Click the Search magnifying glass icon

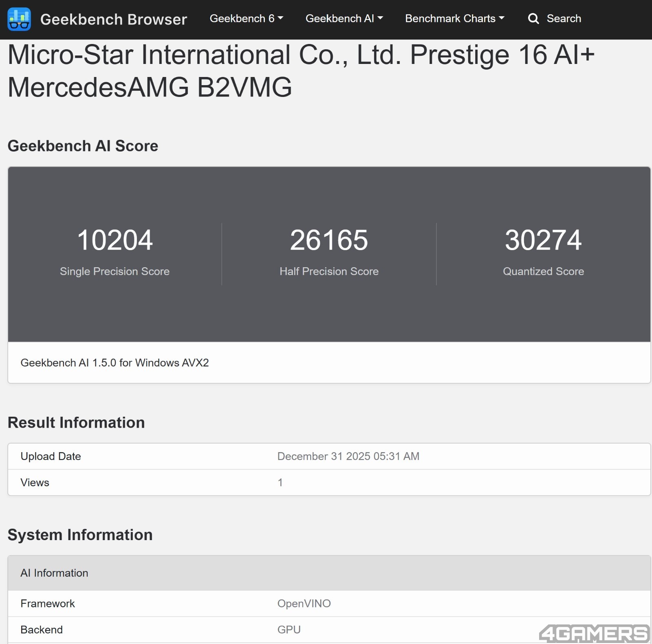tap(533, 19)
